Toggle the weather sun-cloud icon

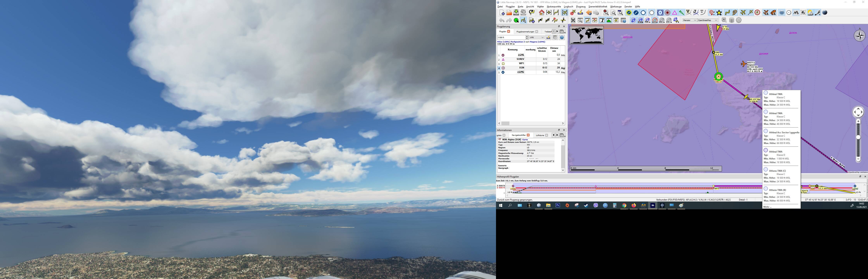[810, 12]
